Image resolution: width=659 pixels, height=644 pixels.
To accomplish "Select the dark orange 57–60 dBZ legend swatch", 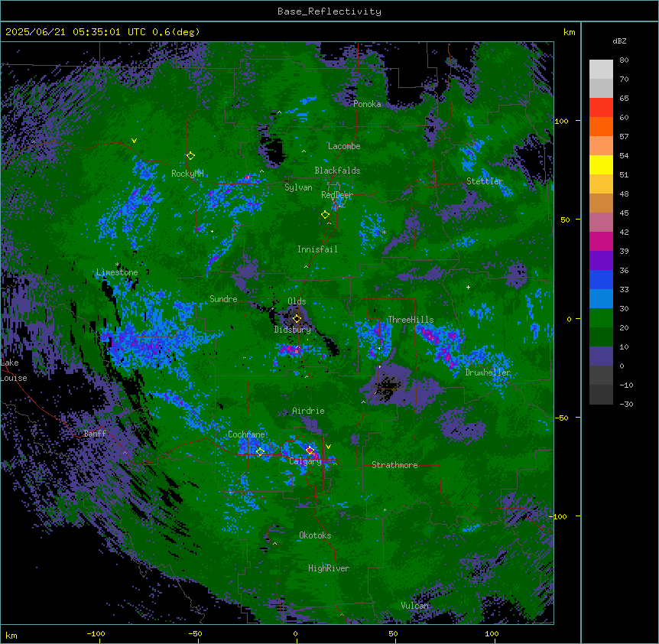I will (x=601, y=126).
